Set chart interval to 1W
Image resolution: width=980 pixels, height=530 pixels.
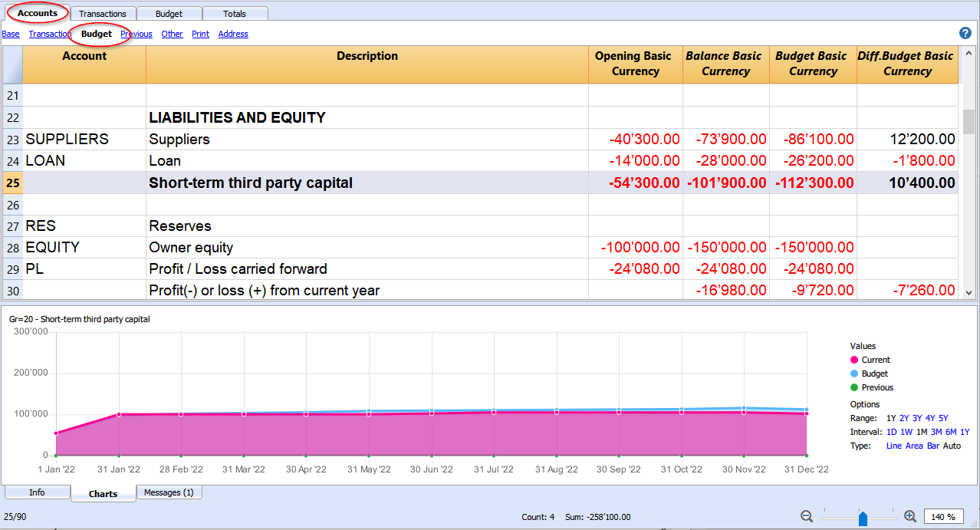click(x=906, y=432)
